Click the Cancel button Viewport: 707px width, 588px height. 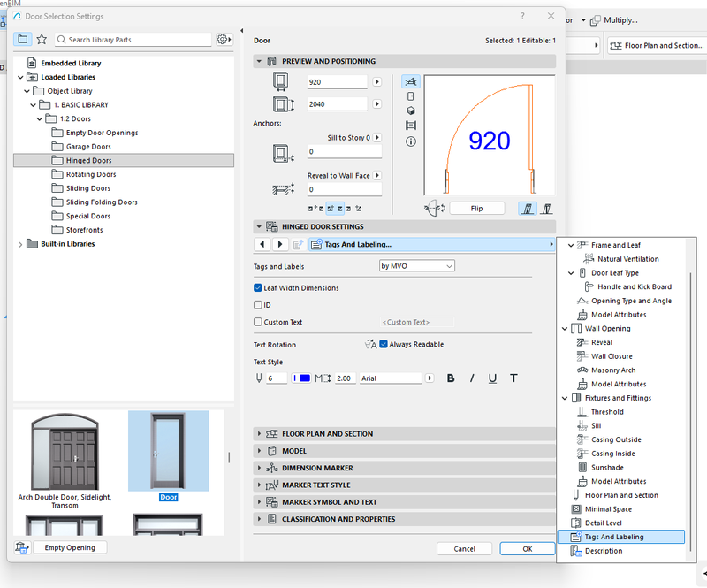(465, 549)
